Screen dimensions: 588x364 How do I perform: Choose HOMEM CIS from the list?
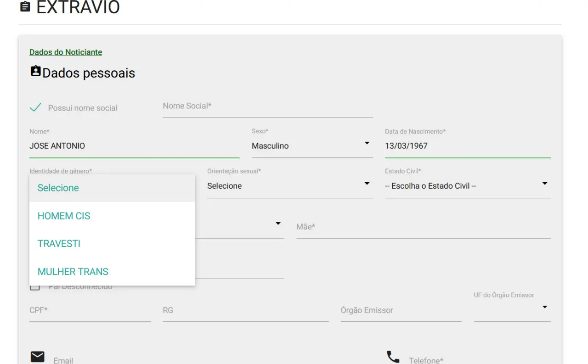coord(64,216)
